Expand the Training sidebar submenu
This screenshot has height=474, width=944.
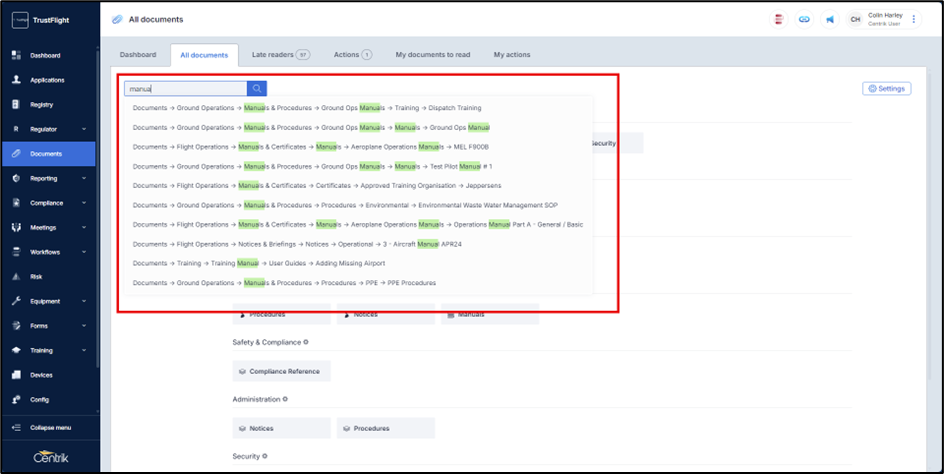[84, 351]
